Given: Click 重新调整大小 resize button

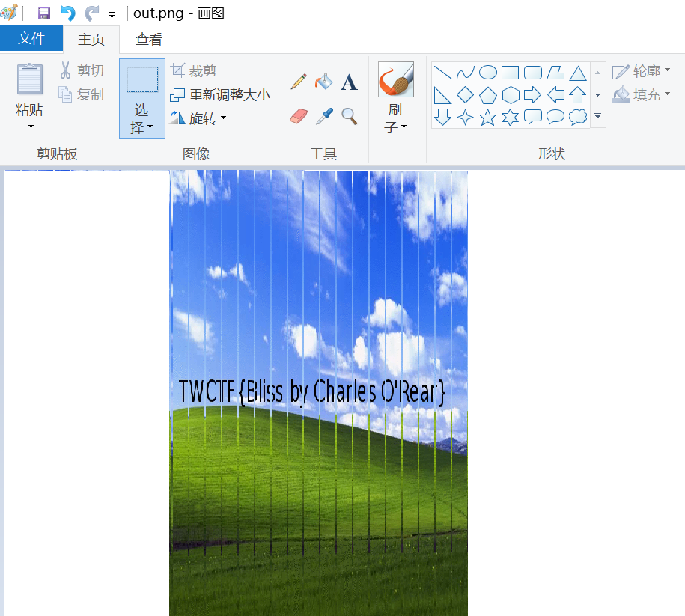Looking at the screenshot, I should tap(220, 95).
